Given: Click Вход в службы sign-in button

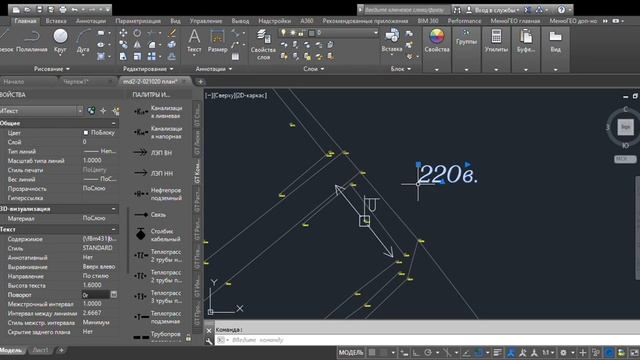Looking at the screenshot, I should [493, 9].
